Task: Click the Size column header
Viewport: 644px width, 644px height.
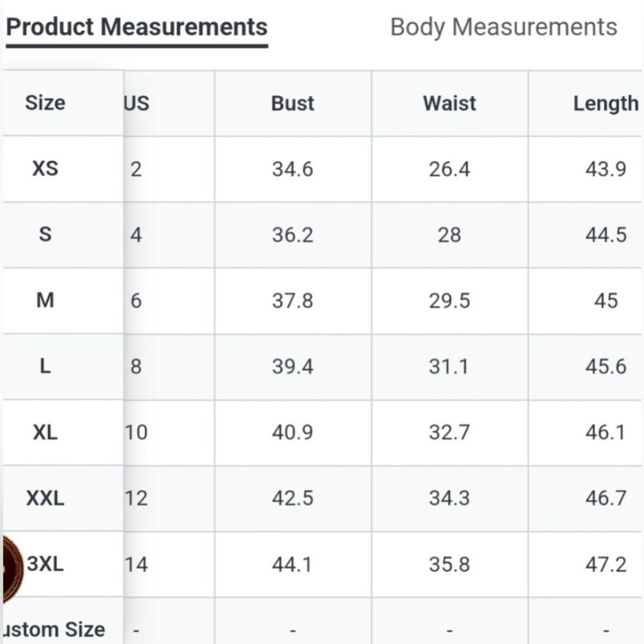Action: (45, 103)
